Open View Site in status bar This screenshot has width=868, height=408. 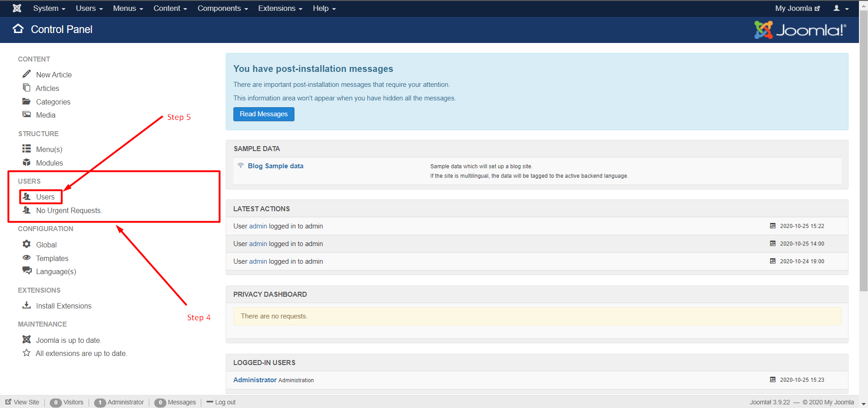22,402
